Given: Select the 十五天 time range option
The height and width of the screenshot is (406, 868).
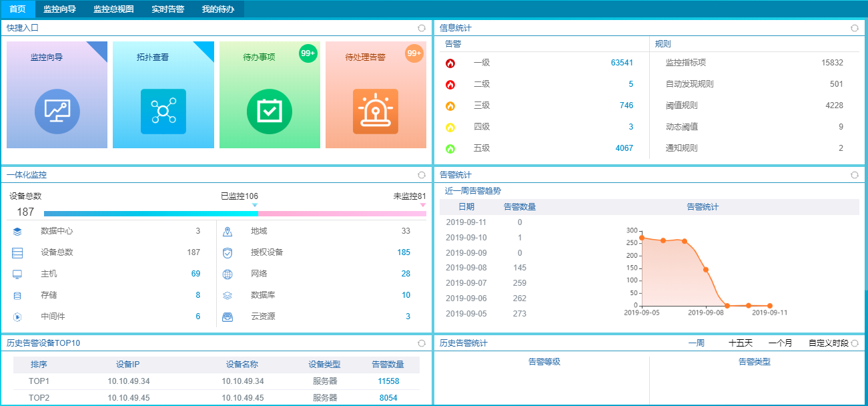Looking at the screenshot, I should 740,343.
